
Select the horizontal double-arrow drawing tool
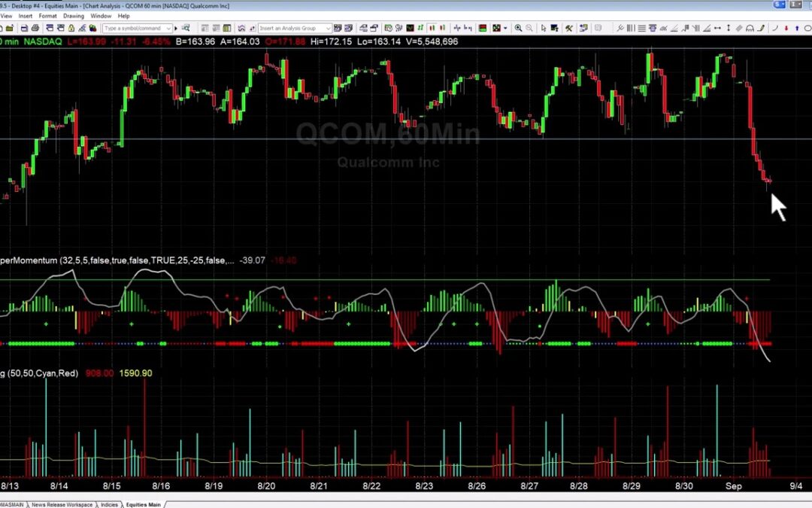pos(717,28)
